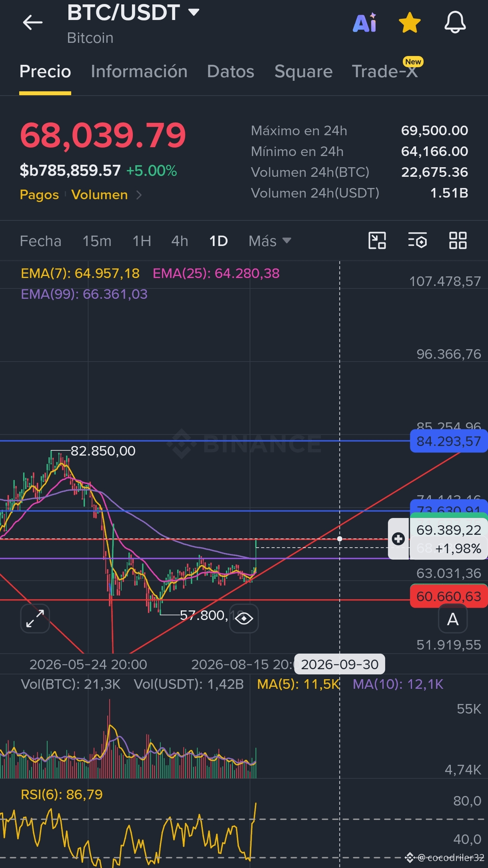Open price alert bell icon

coord(455,22)
